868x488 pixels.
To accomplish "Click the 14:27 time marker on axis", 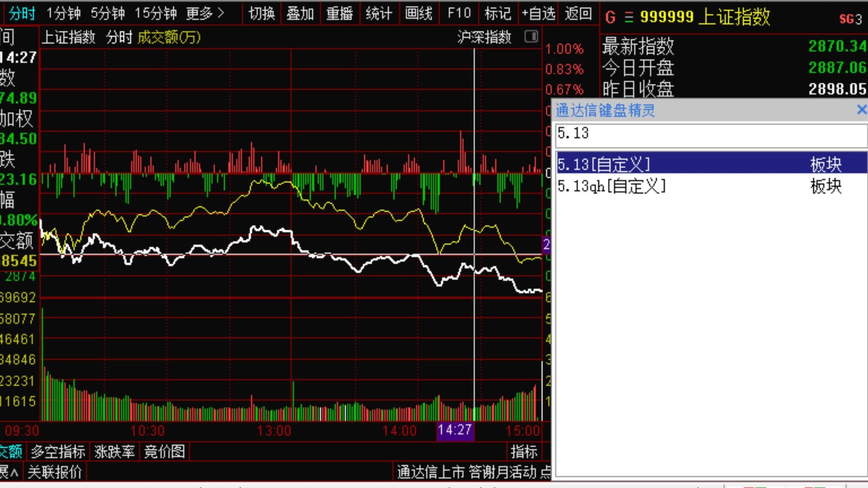I will pyautogui.click(x=455, y=430).
